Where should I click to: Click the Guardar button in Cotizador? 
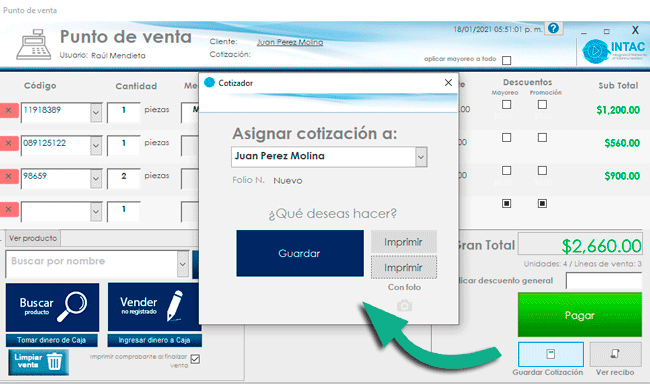coord(300,253)
